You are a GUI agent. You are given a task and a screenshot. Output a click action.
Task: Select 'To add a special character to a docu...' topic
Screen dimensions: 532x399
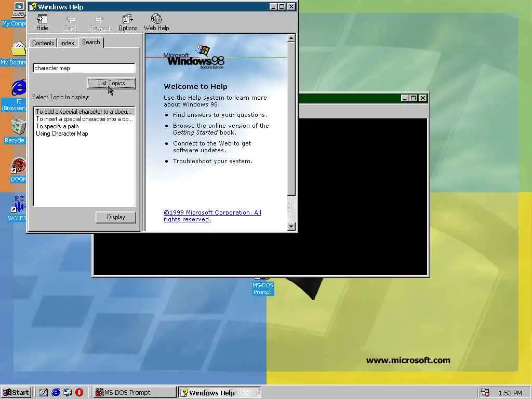tap(84, 112)
